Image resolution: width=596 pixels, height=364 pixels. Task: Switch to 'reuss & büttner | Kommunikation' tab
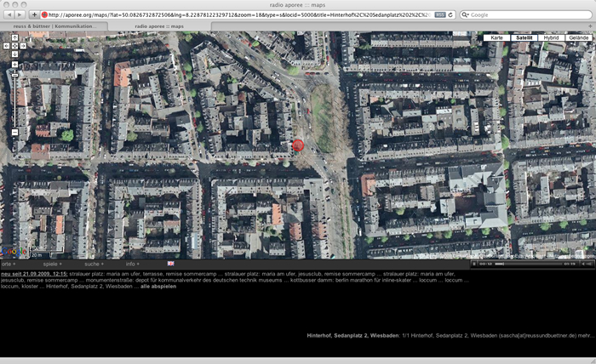[x=54, y=26]
